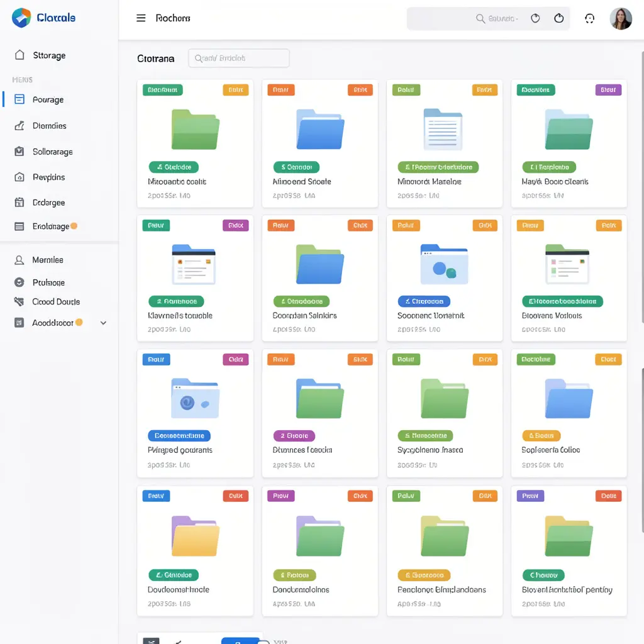Click the Storage home icon in the sidebar
Viewport: 644px width, 644px height.
pyautogui.click(x=19, y=55)
